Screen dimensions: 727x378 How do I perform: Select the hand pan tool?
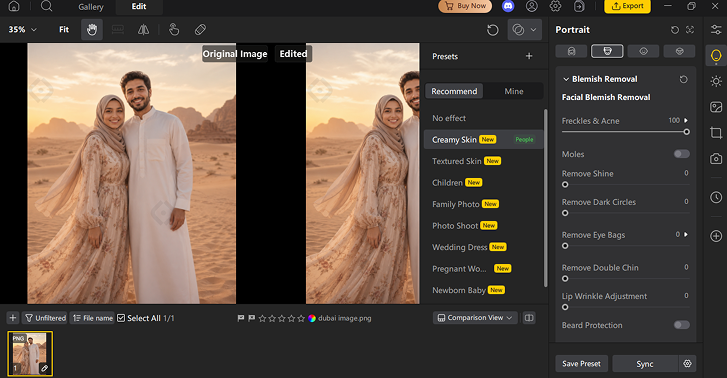[x=92, y=30]
